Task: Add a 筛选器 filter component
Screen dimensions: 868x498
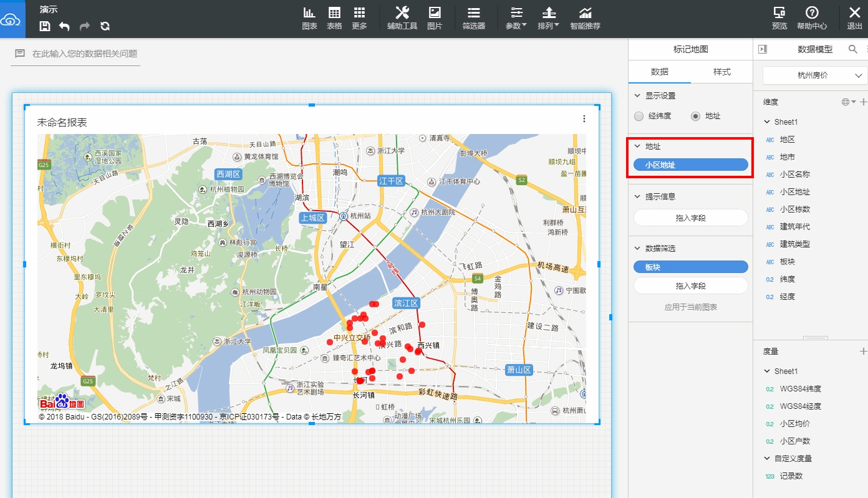Action: (x=474, y=19)
